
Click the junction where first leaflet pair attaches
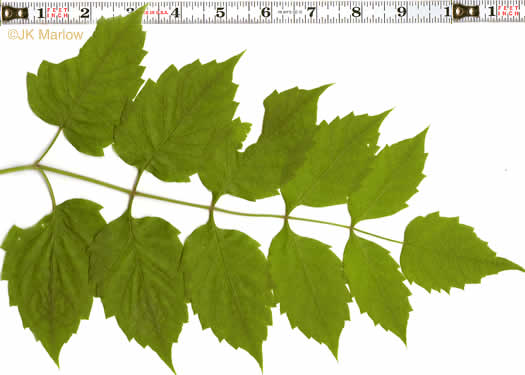(x=36, y=165)
